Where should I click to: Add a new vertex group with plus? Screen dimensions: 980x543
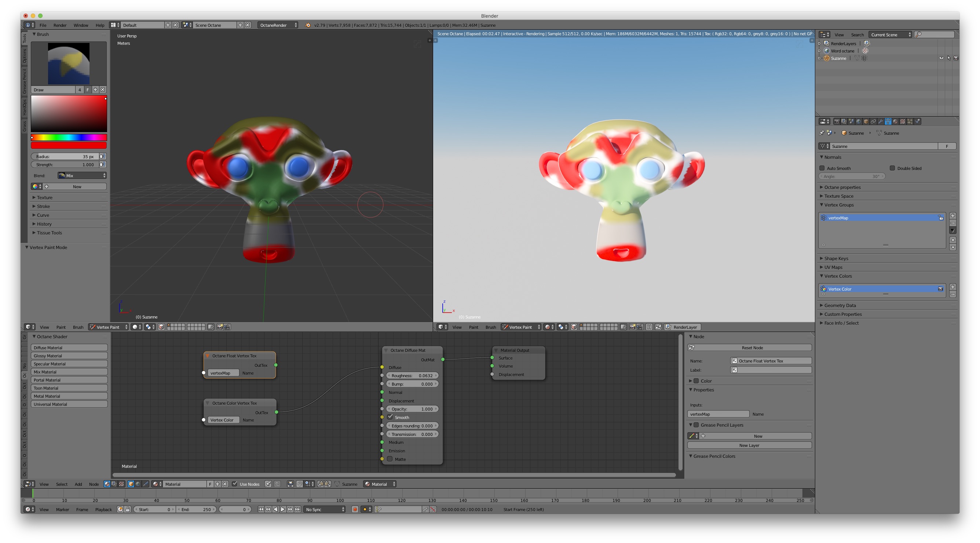pos(952,216)
